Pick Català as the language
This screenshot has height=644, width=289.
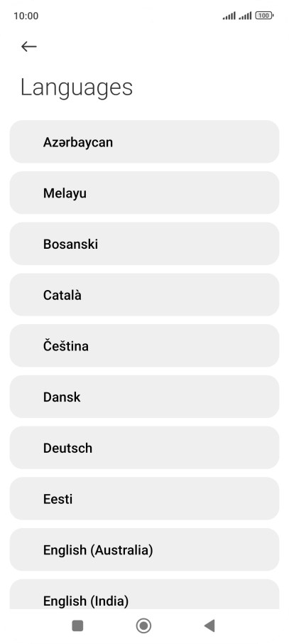[145, 294]
